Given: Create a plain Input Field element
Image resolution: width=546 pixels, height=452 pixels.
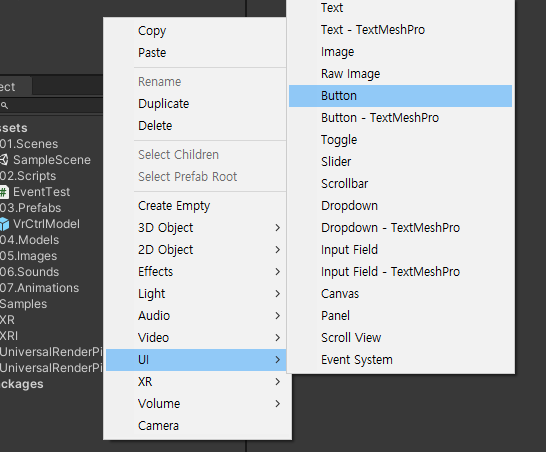Looking at the screenshot, I should [x=400, y=250].
